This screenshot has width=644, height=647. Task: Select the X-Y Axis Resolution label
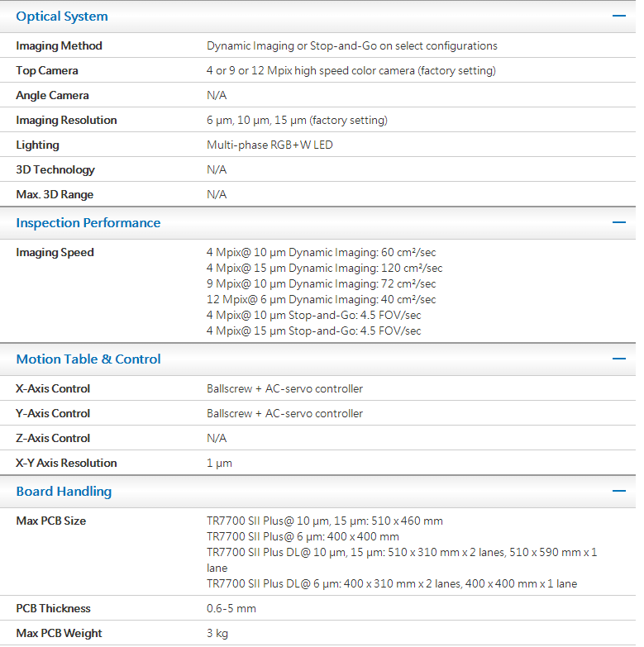pyautogui.click(x=66, y=463)
